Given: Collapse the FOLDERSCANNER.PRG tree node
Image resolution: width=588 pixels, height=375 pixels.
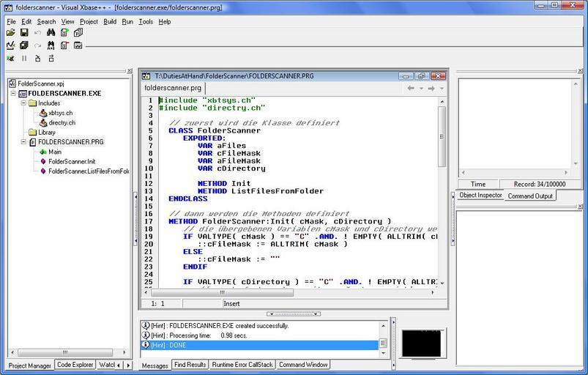Looking at the screenshot, I should (23, 142).
